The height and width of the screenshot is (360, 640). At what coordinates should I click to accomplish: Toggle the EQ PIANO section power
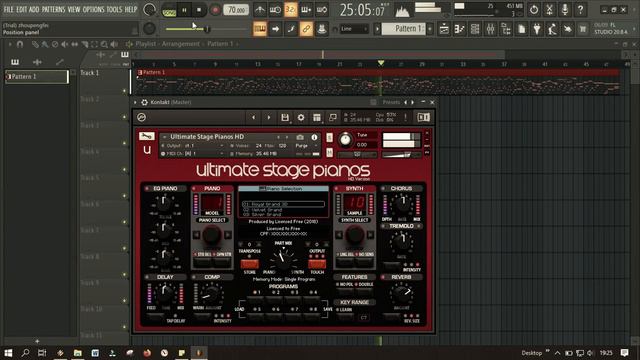[147, 189]
